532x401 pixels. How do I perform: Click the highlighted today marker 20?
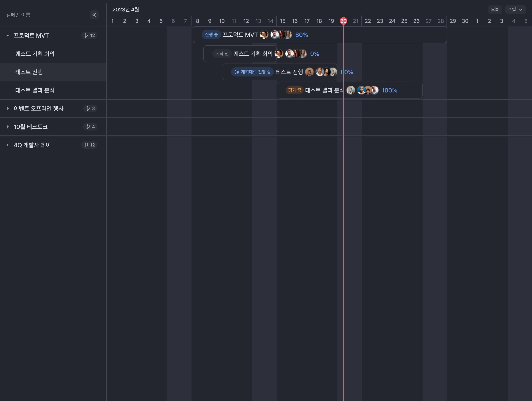[x=344, y=21]
